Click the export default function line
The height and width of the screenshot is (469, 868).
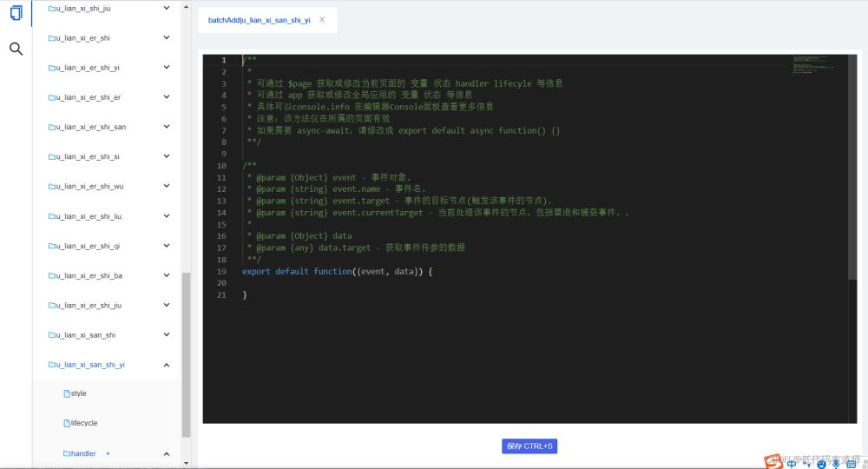pos(337,271)
